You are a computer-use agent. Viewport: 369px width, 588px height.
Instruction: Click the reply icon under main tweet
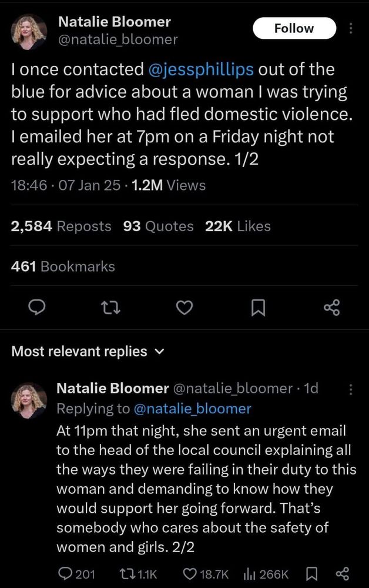[x=38, y=306]
